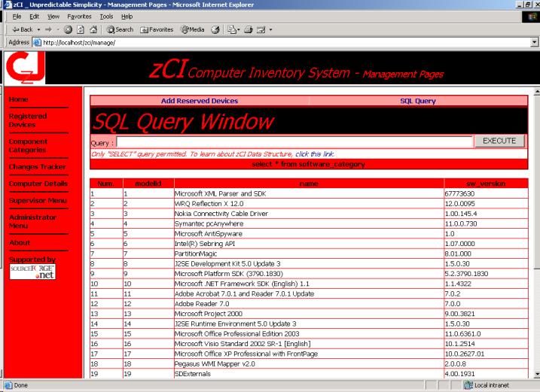Stop page loading with the Stop icon
The image size is (540, 392).
point(69,29)
